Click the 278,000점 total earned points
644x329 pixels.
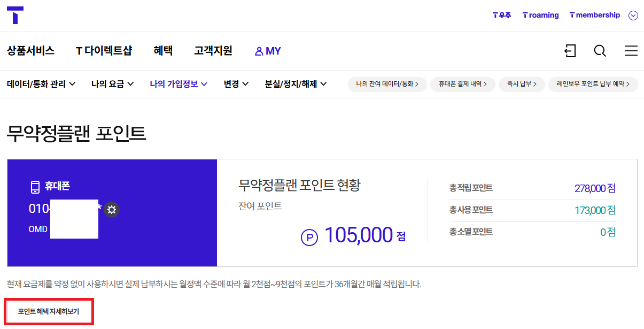(x=595, y=188)
